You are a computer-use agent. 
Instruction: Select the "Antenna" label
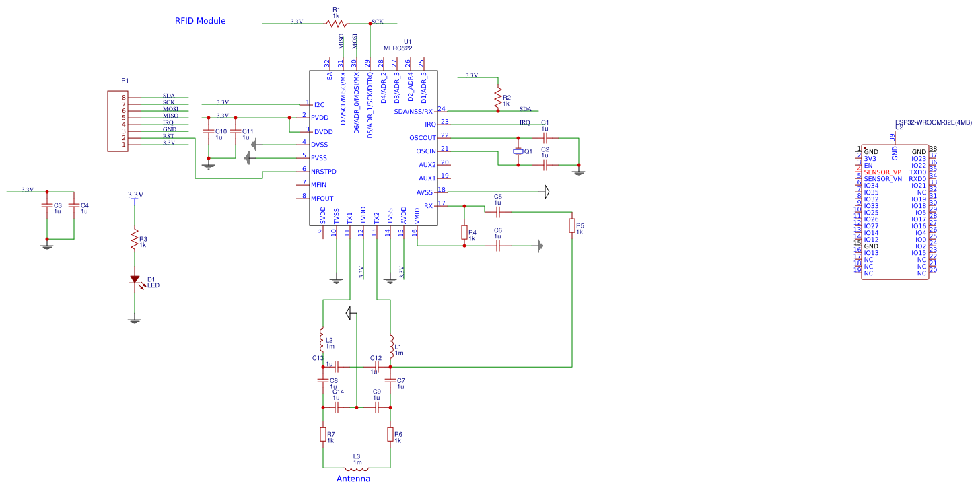(353, 479)
